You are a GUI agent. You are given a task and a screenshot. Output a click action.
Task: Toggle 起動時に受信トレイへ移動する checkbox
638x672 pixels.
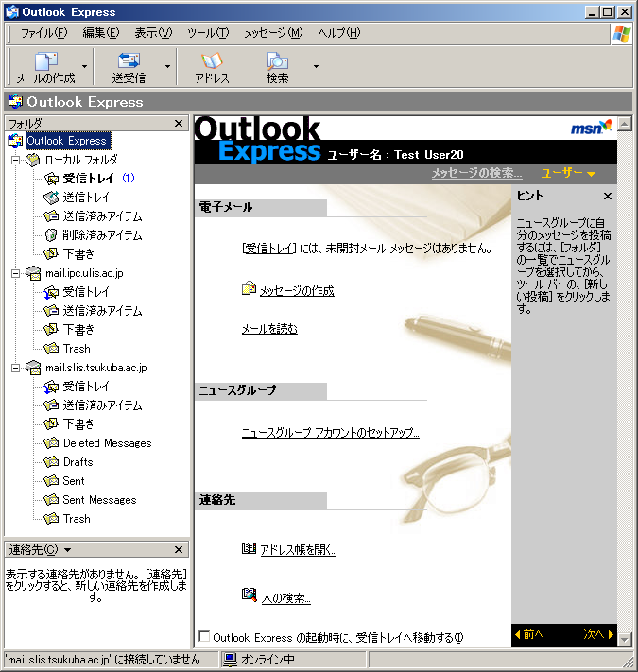pos(204,636)
